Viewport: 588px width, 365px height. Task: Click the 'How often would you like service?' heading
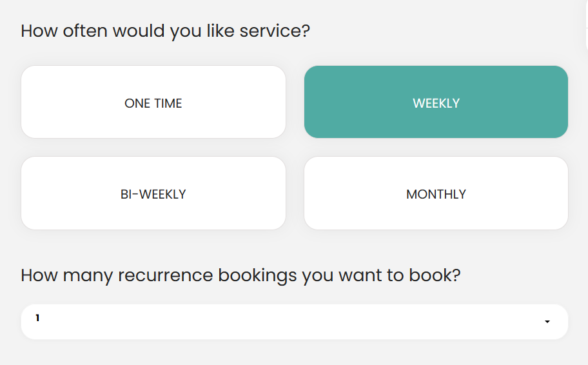(x=165, y=31)
